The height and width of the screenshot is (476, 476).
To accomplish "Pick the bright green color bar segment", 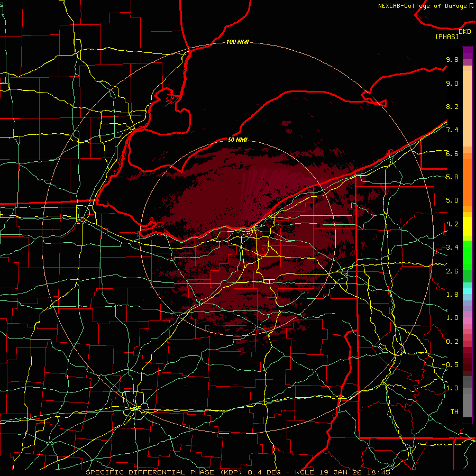I will pos(467,255).
